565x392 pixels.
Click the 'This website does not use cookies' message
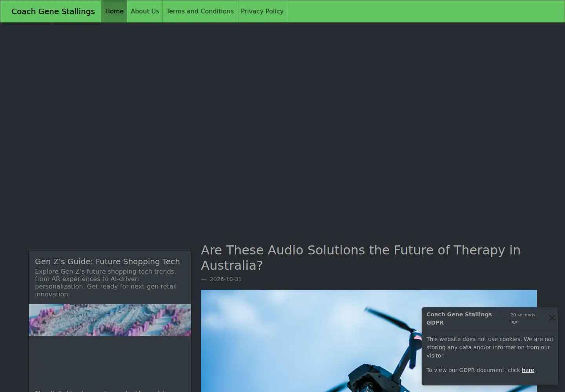click(x=490, y=347)
